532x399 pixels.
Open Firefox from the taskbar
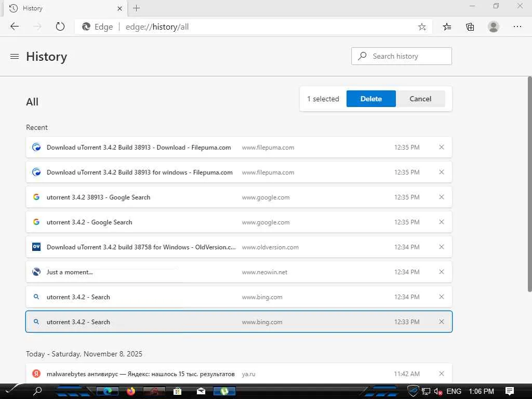pyautogui.click(x=131, y=391)
